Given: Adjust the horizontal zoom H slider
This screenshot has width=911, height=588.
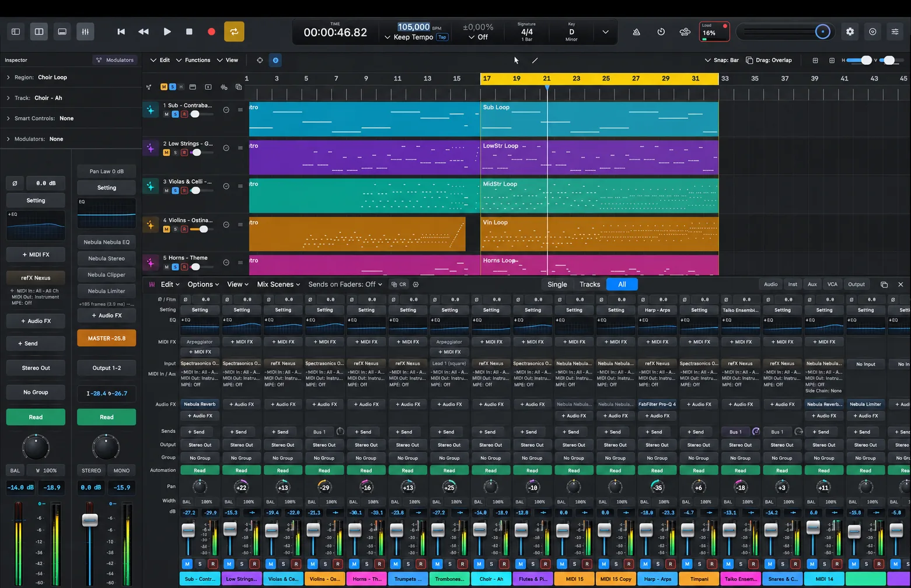Looking at the screenshot, I should pos(859,60).
